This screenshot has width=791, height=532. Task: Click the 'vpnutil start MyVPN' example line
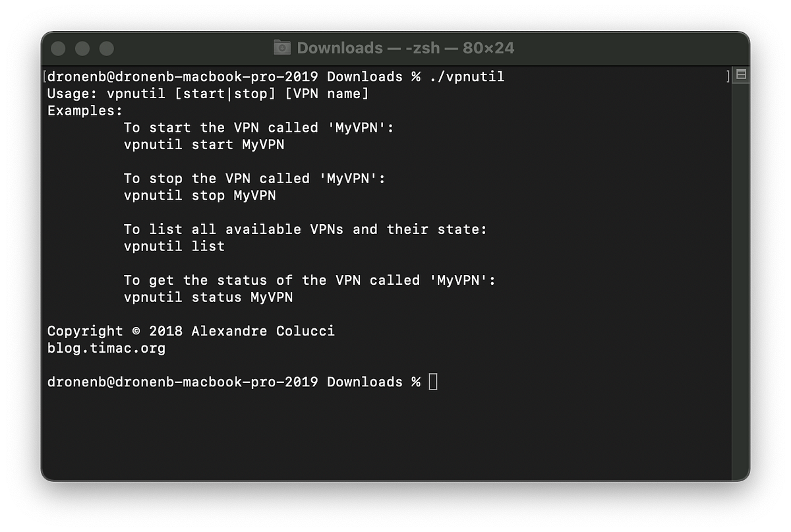click(204, 144)
